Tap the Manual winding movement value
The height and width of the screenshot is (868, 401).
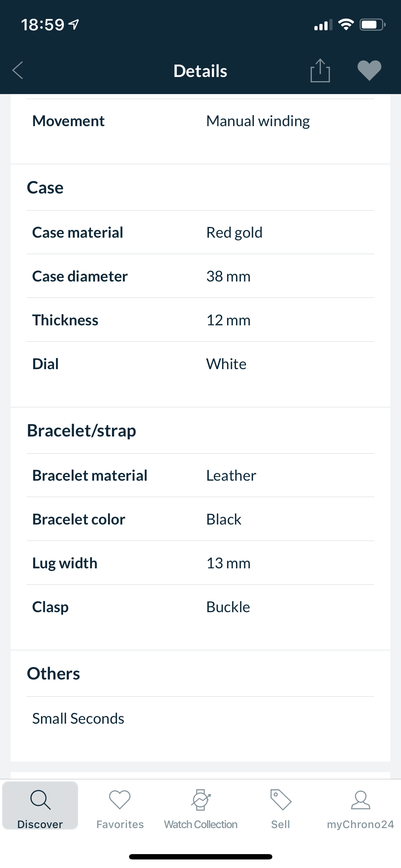click(x=258, y=121)
